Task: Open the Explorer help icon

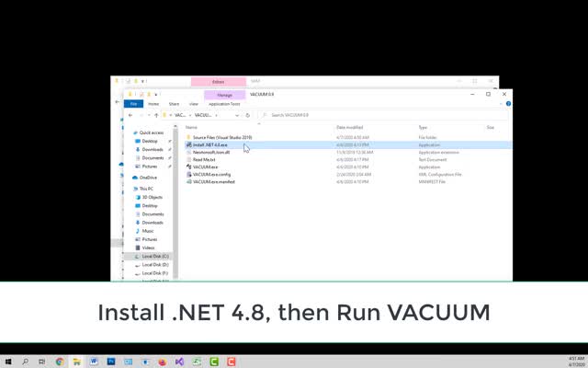Action: point(508,104)
